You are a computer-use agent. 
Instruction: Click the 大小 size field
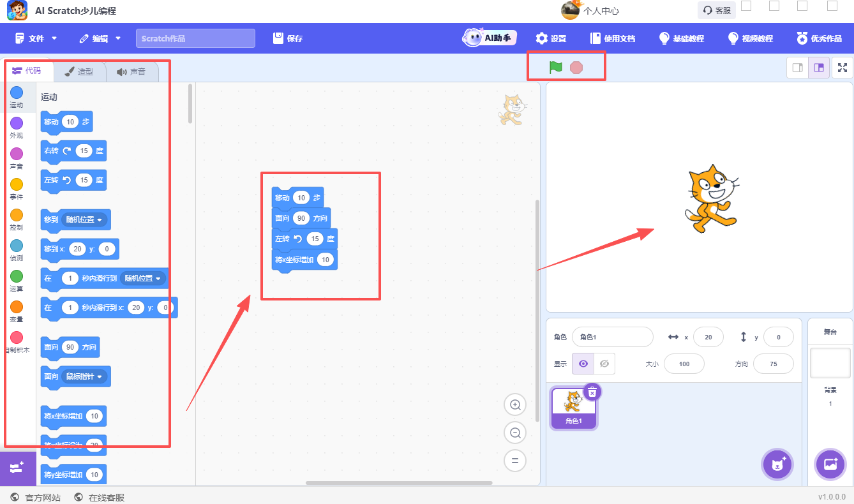pyautogui.click(x=684, y=364)
